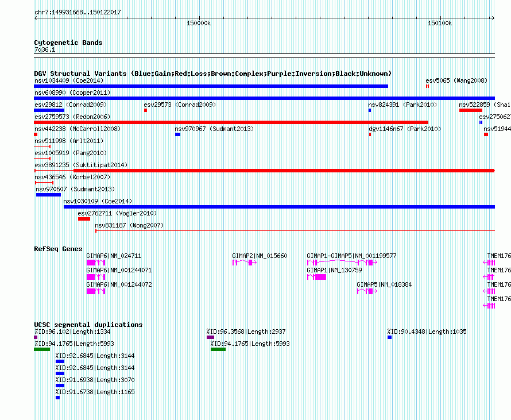Open the nsv436546 (Korbel2007) variant label
Image resolution: width=511 pixels, height=420 pixels.
pos(72,178)
